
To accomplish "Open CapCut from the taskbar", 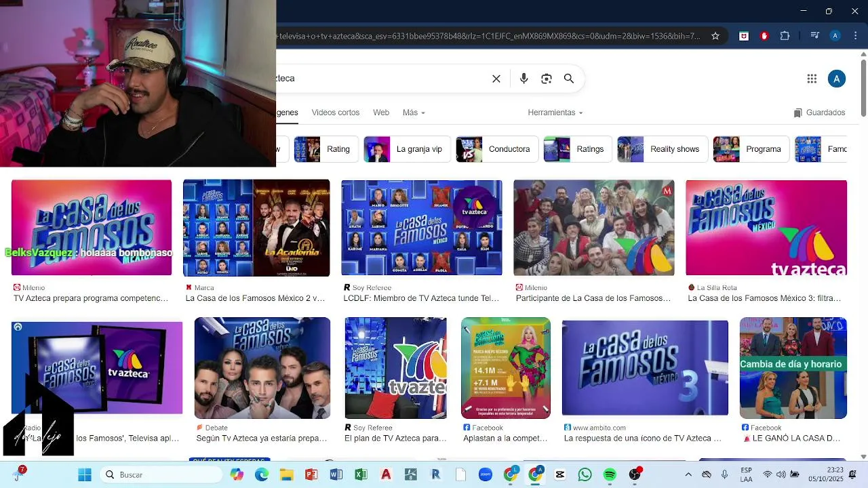I will click(x=560, y=474).
